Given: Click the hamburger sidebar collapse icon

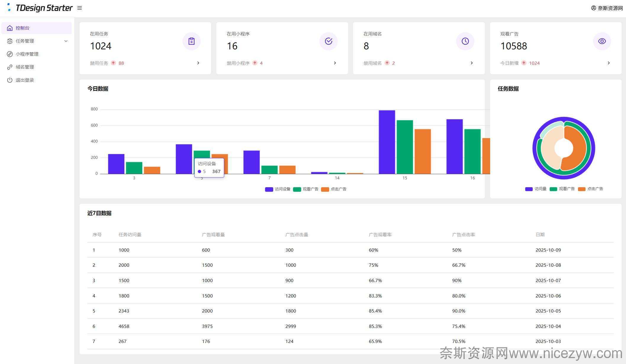Looking at the screenshot, I should click(79, 8).
